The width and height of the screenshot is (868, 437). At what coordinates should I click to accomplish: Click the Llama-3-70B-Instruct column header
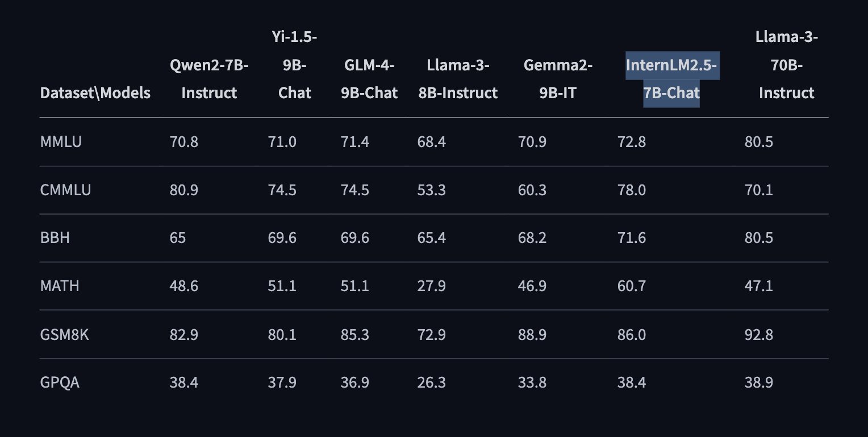(786, 65)
